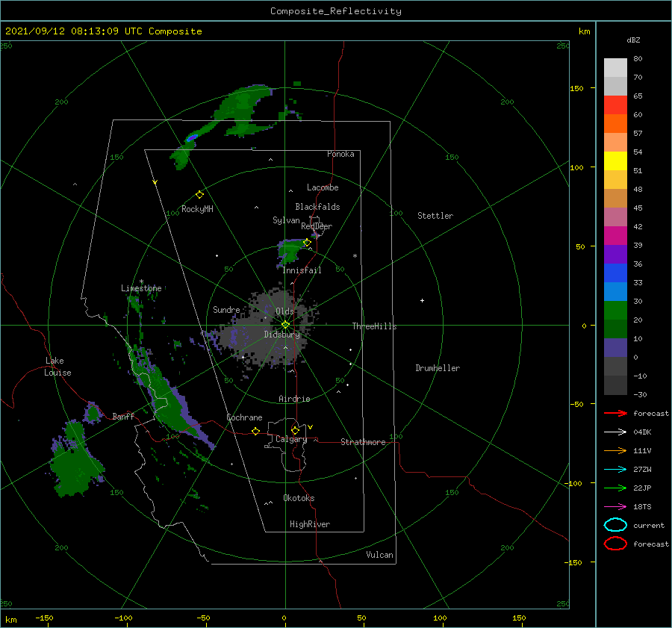Click the Strathmore city label
Viewport: 672px width, 628px height.
click(x=363, y=442)
